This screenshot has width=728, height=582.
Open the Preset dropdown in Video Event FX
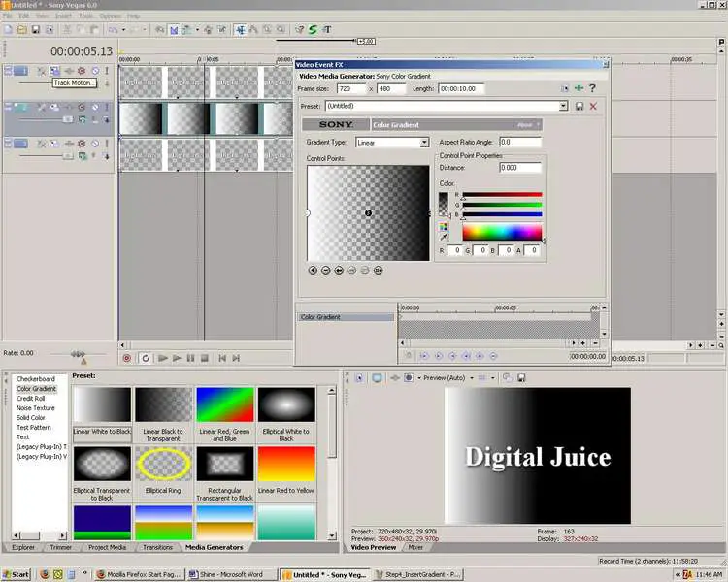(563, 107)
